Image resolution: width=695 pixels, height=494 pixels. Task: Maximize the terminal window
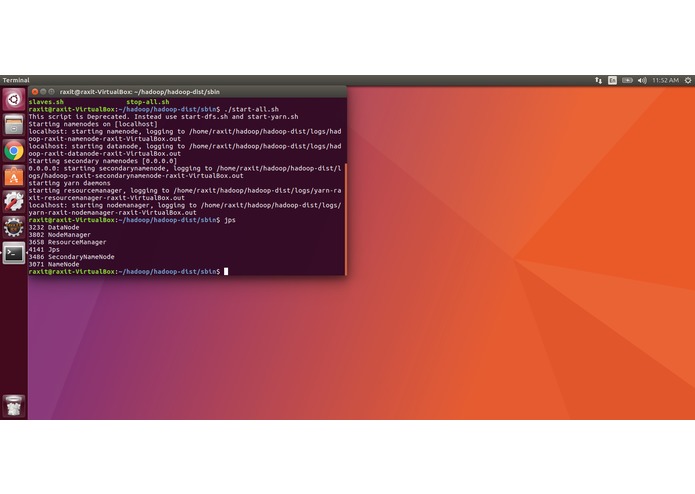pos(51,92)
